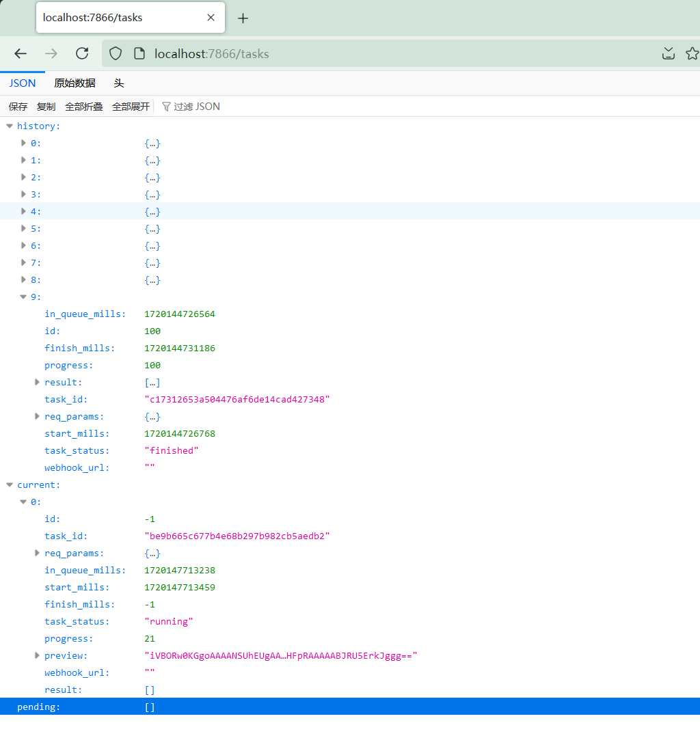Click the browser back arrow

[x=21, y=53]
